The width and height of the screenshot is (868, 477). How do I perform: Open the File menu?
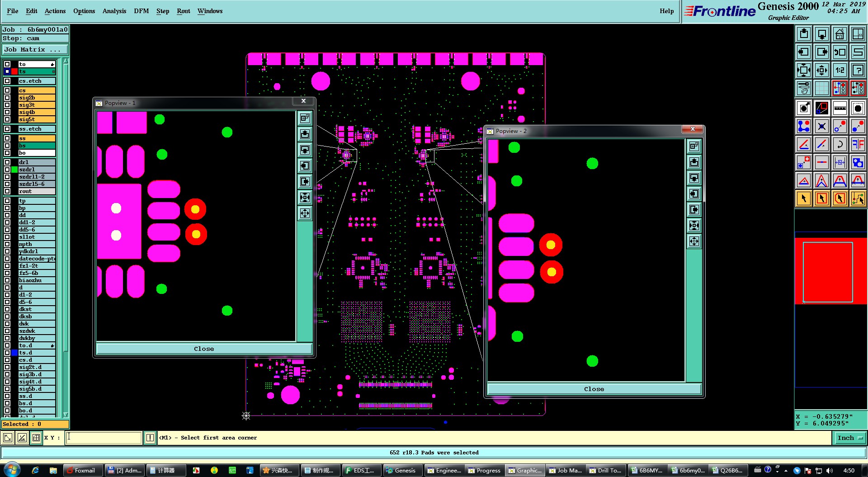pos(13,11)
